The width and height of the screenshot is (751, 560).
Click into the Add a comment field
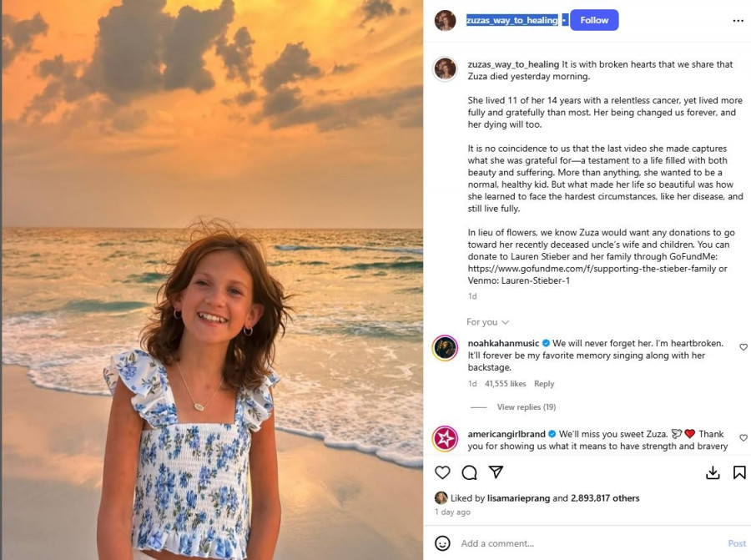coord(584,543)
